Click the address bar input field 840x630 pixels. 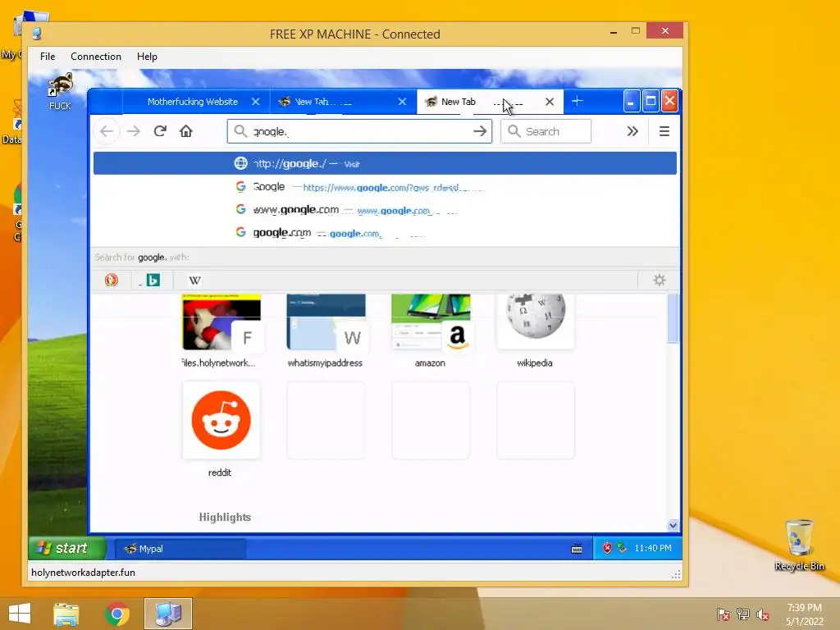tap(359, 131)
